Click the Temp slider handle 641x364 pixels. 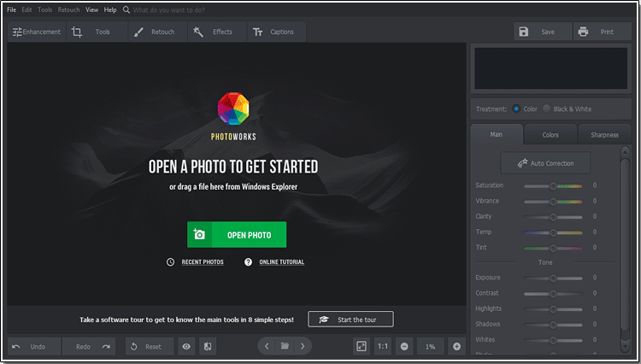click(x=553, y=232)
